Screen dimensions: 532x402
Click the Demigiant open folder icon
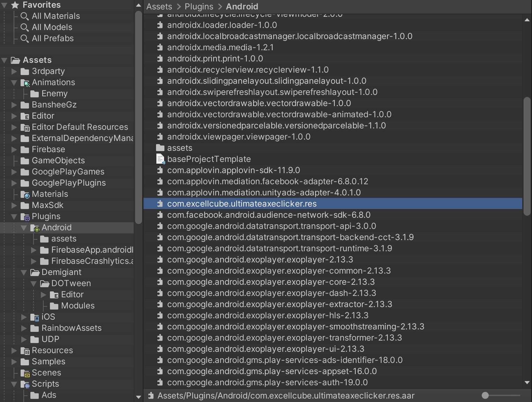[x=35, y=273]
